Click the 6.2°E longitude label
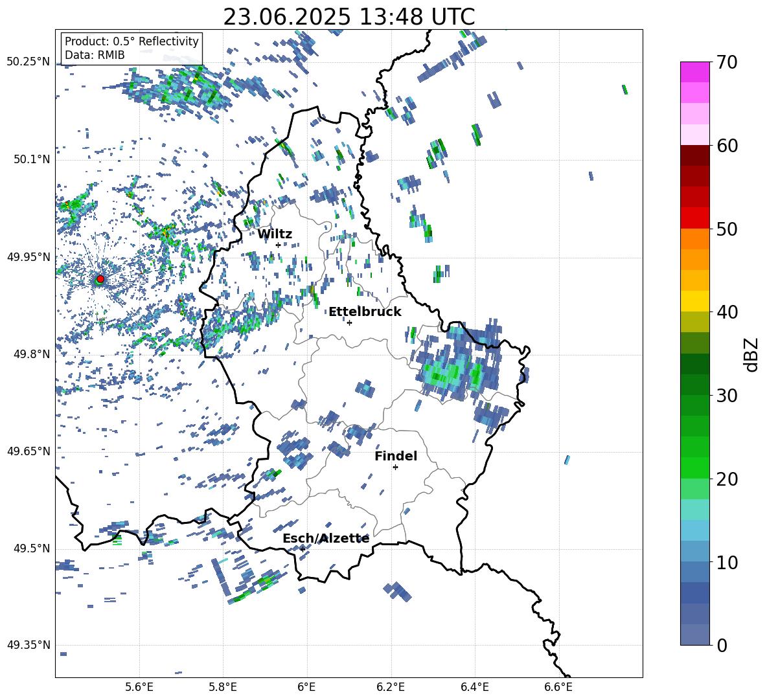Viewport: 767px width, 700px height. [391, 687]
